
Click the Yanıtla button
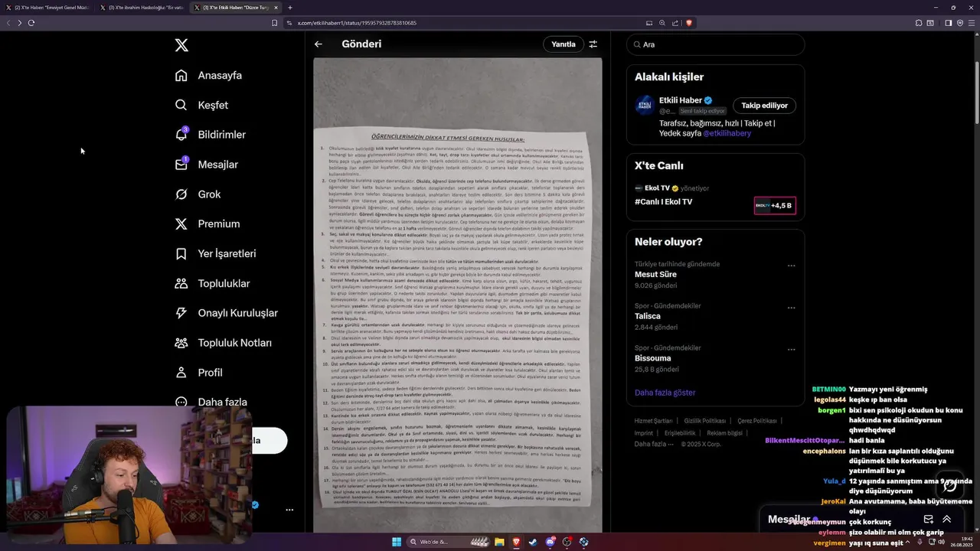pos(563,44)
